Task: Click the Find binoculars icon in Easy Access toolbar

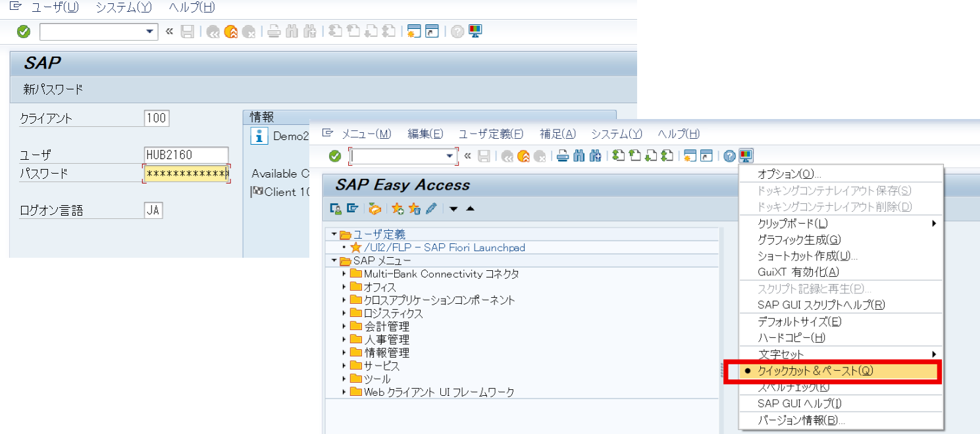Action: tap(579, 156)
